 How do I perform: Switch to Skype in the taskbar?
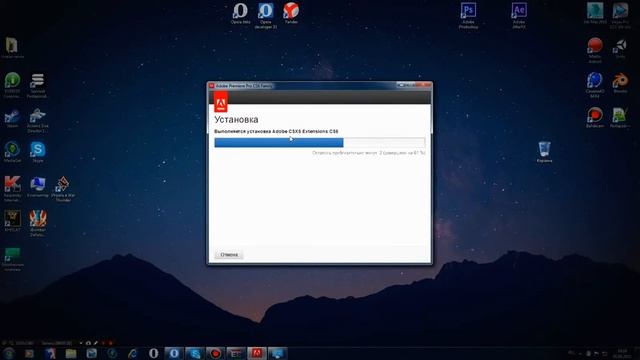(x=195, y=353)
